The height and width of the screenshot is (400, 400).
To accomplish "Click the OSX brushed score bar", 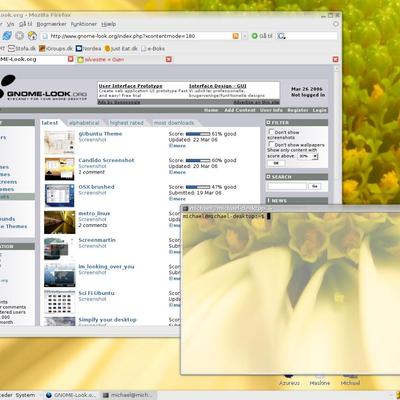I will [x=198, y=187].
